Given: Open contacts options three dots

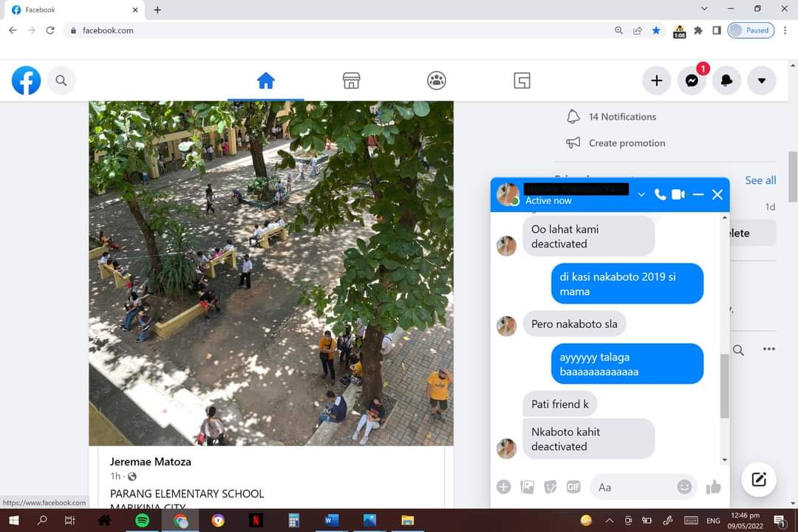Looking at the screenshot, I should (768, 349).
